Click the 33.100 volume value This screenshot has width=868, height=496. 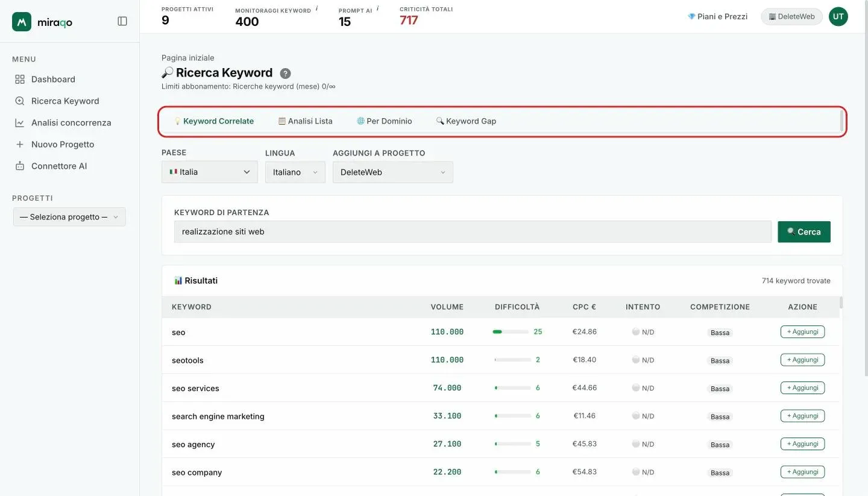pyautogui.click(x=447, y=416)
